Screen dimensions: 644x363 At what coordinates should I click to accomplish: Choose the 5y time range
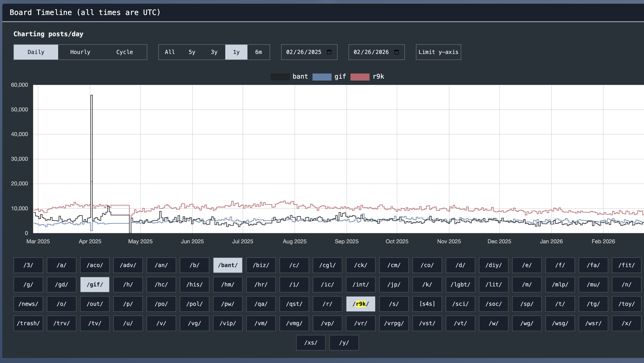[192, 52]
